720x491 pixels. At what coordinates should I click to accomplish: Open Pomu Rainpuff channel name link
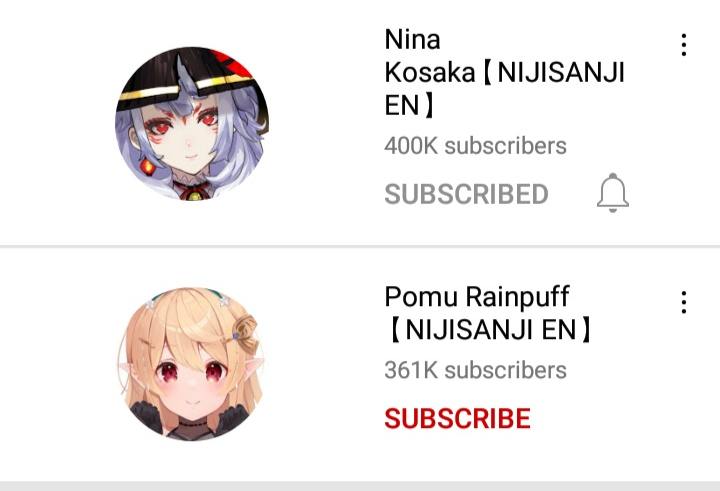(x=488, y=313)
